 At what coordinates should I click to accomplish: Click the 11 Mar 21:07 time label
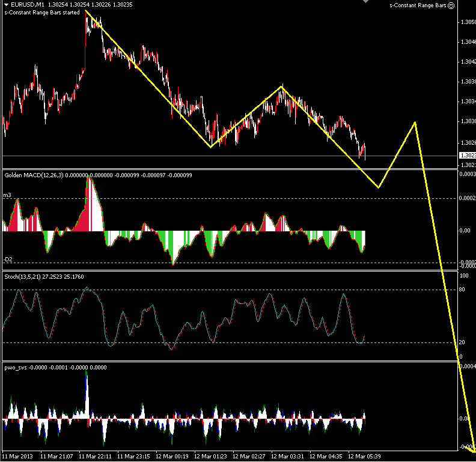[x=56, y=456]
